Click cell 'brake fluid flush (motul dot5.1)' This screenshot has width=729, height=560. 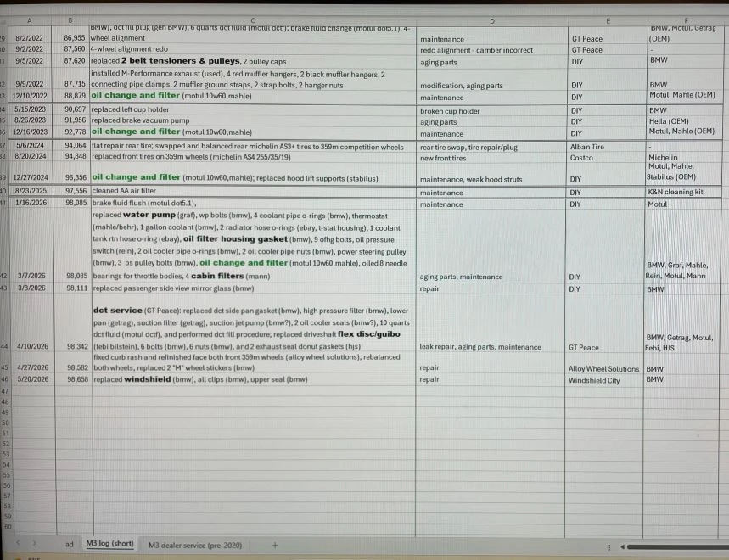[254, 203]
